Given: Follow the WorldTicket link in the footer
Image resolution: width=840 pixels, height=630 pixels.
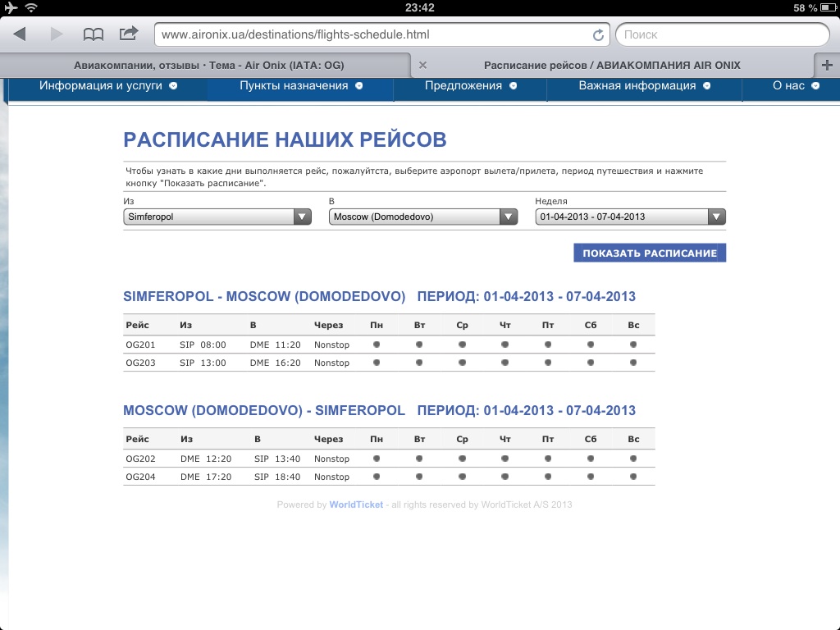Looking at the screenshot, I should pyautogui.click(x=356, y=504).
